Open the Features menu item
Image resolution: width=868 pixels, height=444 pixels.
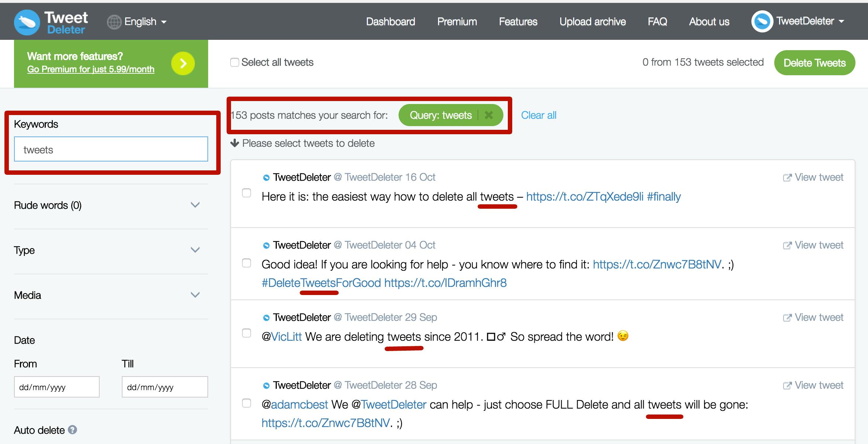[x=518, y=22]
